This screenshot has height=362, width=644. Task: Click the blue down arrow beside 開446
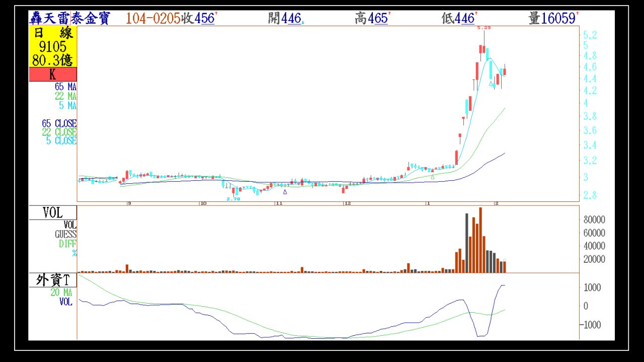tap(303, 23)
